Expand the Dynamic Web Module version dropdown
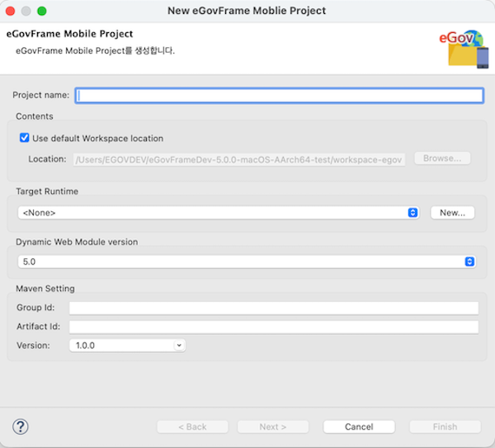The image size is (495, 448). (469, 262)
